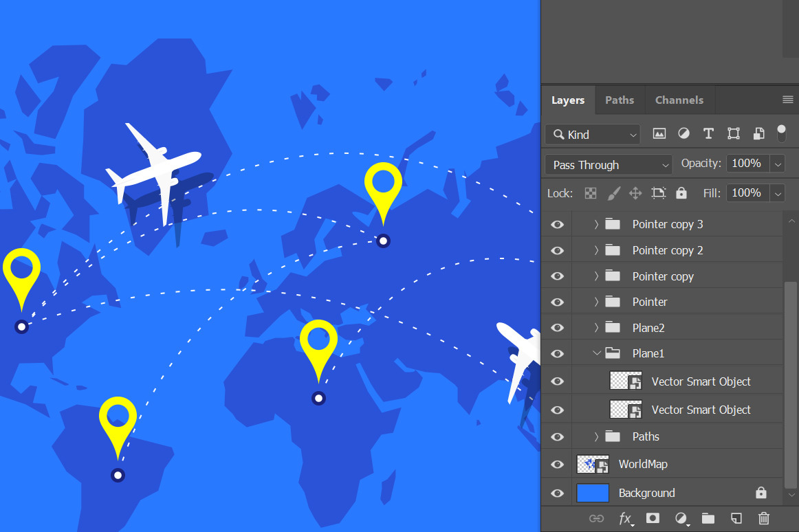This screenshot has height=532, width=799.
Task: Select the Background layer color thumbnail
Action: 592,493
